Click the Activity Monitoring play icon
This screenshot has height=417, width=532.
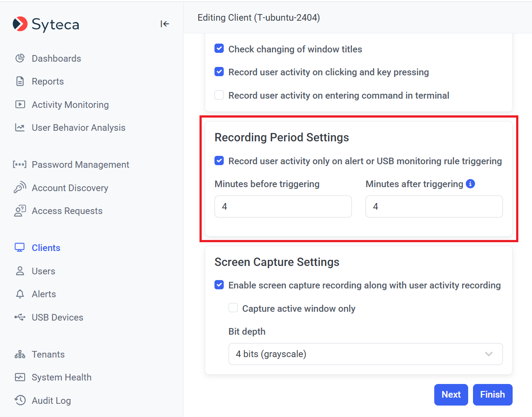point(20,105)
